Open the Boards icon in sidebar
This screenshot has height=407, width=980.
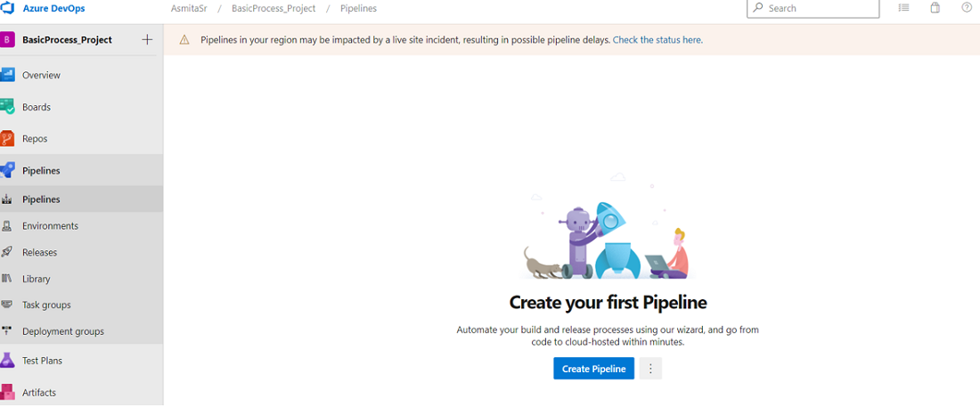8,107
